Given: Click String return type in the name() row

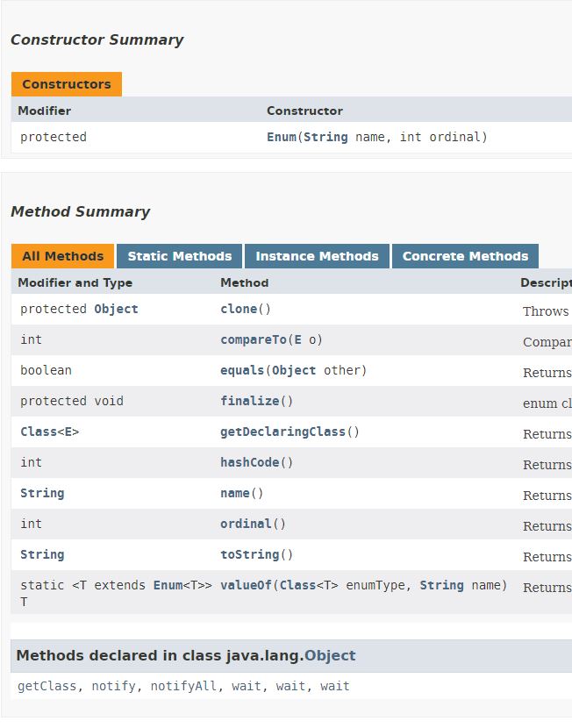Looking at the screenshot, I should [x=42, y=493].
